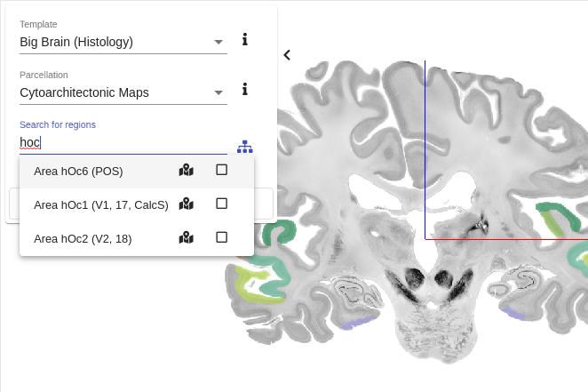588x392 pixels.
Task: Select Area hOc6 (POS) suggestion
Action: click(137, 171)
